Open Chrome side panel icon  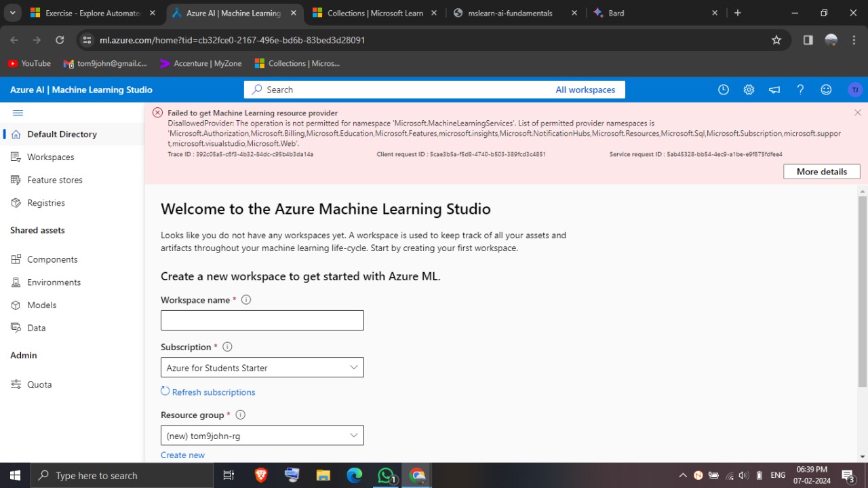click(x=808, y=40)
